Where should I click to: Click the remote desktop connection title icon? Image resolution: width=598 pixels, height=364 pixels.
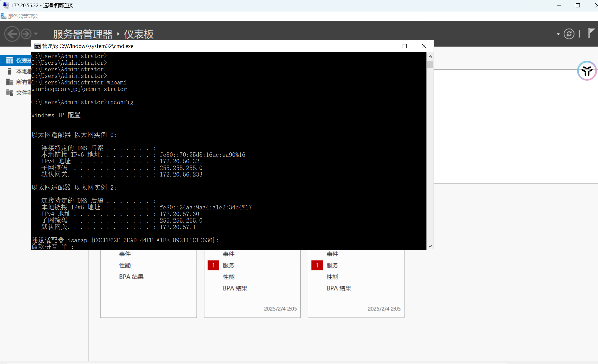tap(6, 5)
